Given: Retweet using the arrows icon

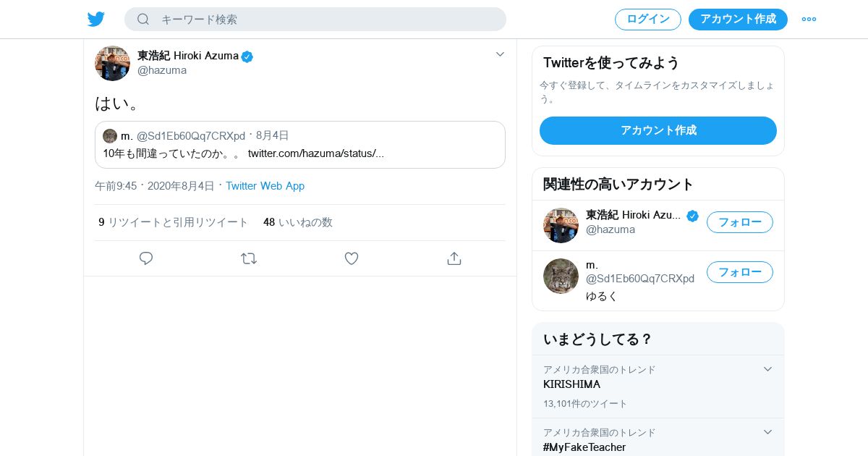Looking at the screenshot, I should click(x=249, y=258).
